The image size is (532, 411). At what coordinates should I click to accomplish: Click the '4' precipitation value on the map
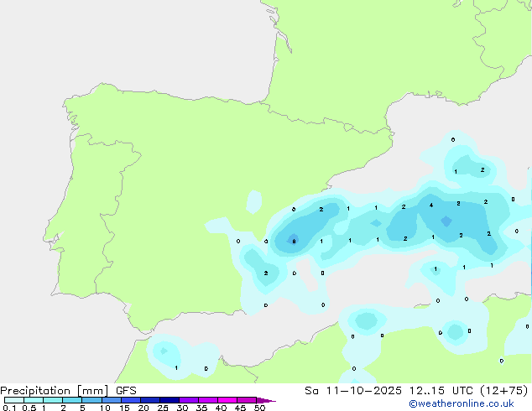point(431,205)
